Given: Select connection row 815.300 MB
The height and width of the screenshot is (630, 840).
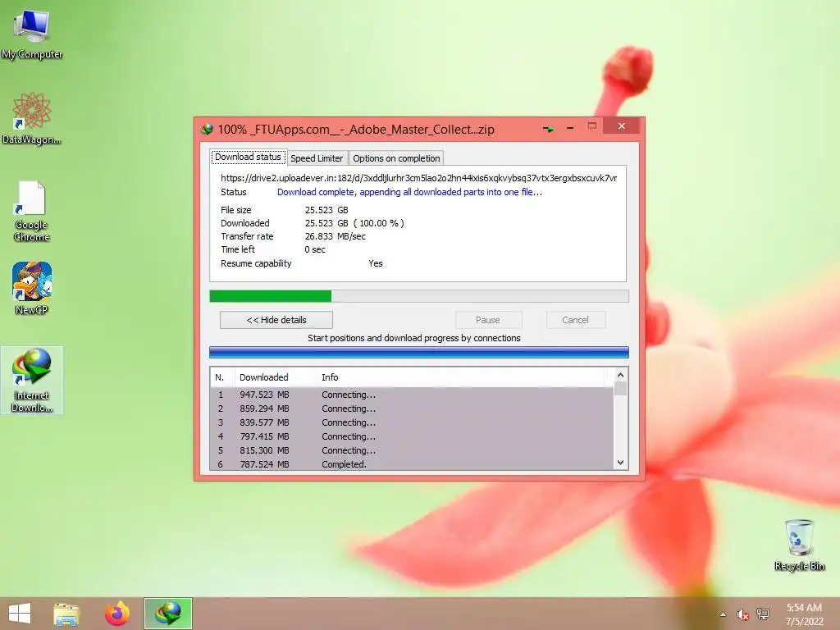Looking at the screenshot, I should [412, 450].
